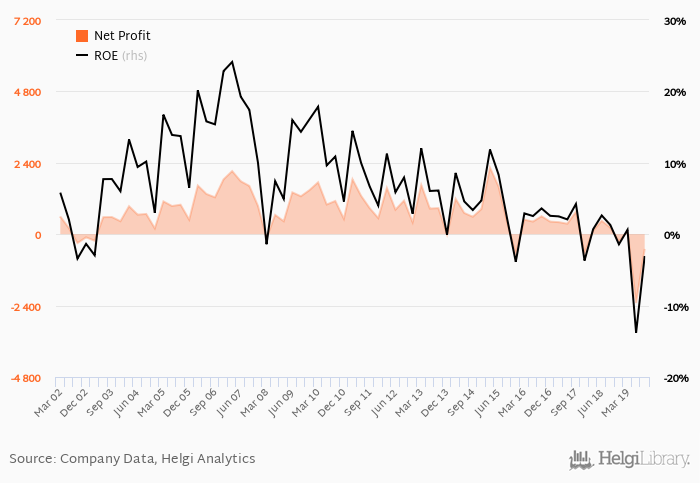Click the HelgiLibrary building logo icon
This screenshot has height=483, width=700.
(x=581, y=460)
